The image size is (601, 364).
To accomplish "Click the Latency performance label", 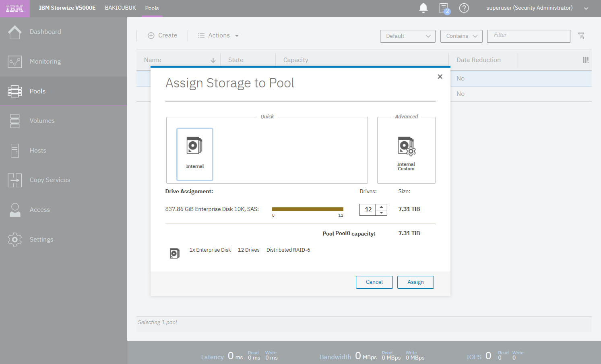I will [212, 357].
